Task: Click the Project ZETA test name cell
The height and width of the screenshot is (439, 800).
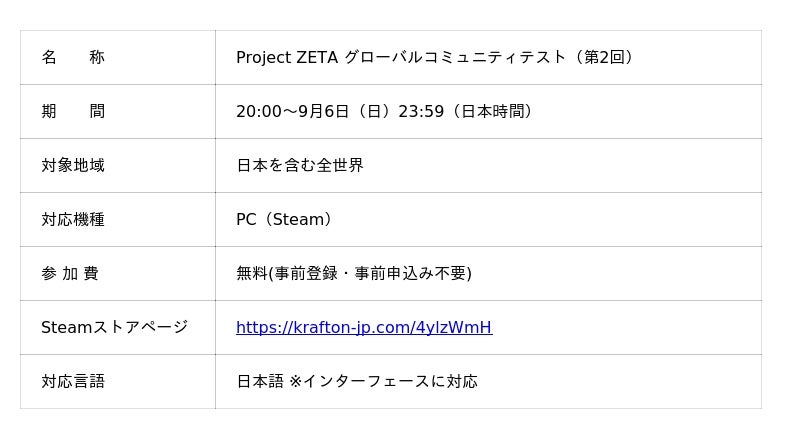Action: 488,57
